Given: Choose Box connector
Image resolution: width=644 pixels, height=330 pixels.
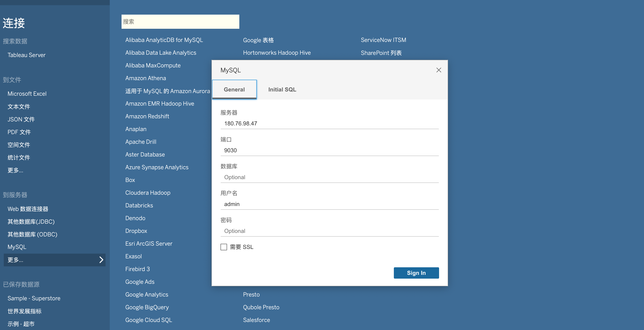Looking at the screenshot, I should tap(130, 180).
